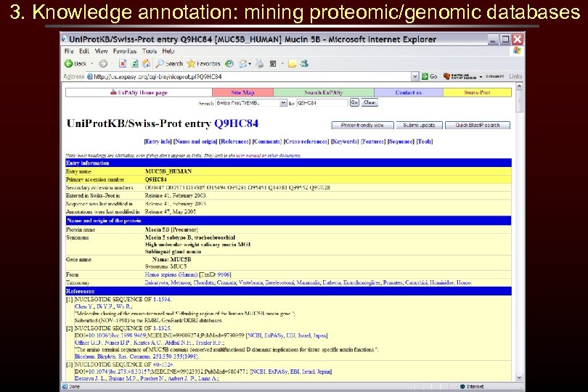Click the Homo sapiens (Human) link
The width and height of the screenshot is (588, 392).
(x=171, y=274)
